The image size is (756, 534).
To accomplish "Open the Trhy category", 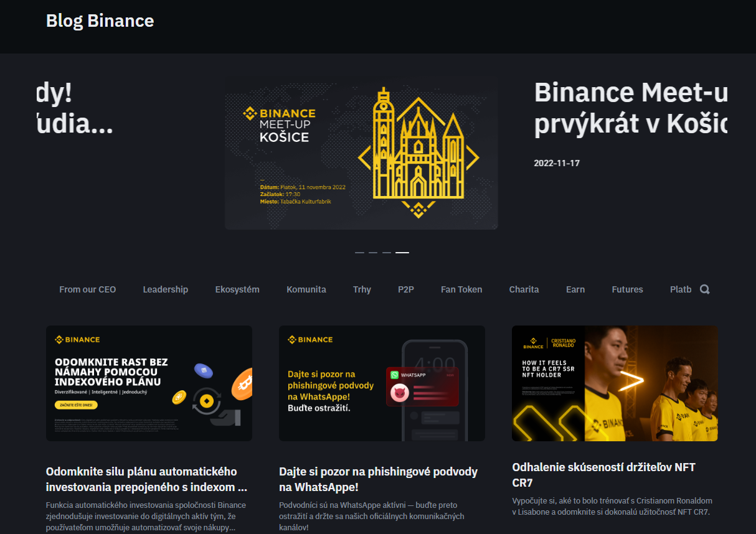I will tap(362, 289).
